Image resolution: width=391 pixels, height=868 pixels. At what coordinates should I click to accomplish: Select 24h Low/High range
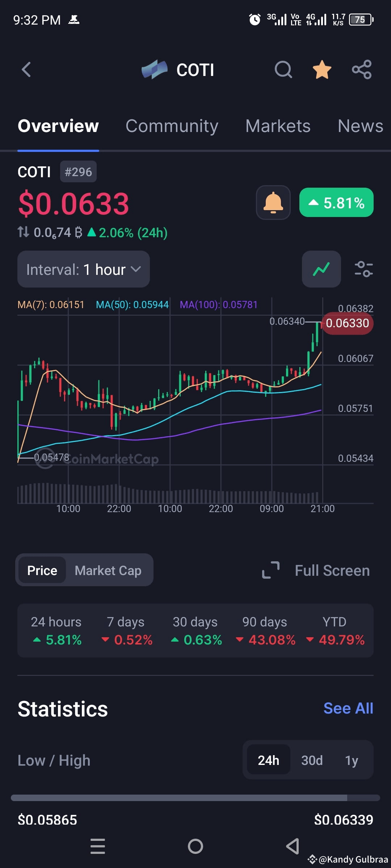[x=268, y=760]
